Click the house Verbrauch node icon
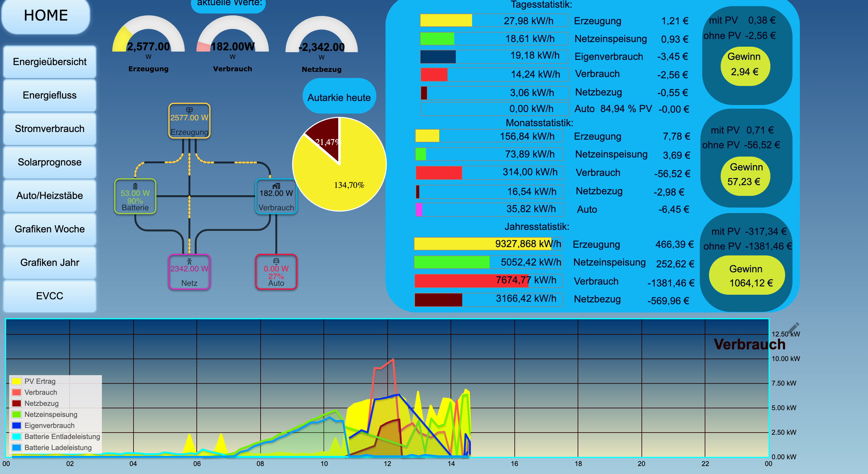868x474 pixels. click(x=276, y=186)
